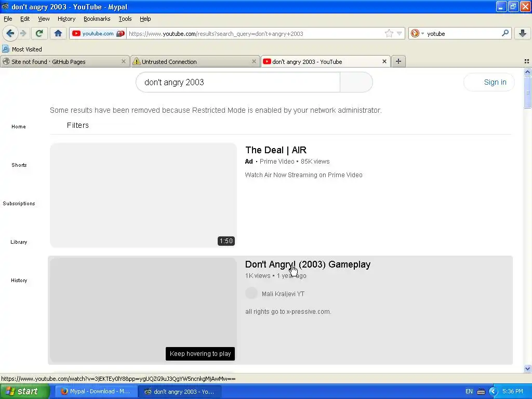Bookmark this page with the star icon
This screenshot has width=532, height=399.
pyautogui.click(x=389, y=33)
